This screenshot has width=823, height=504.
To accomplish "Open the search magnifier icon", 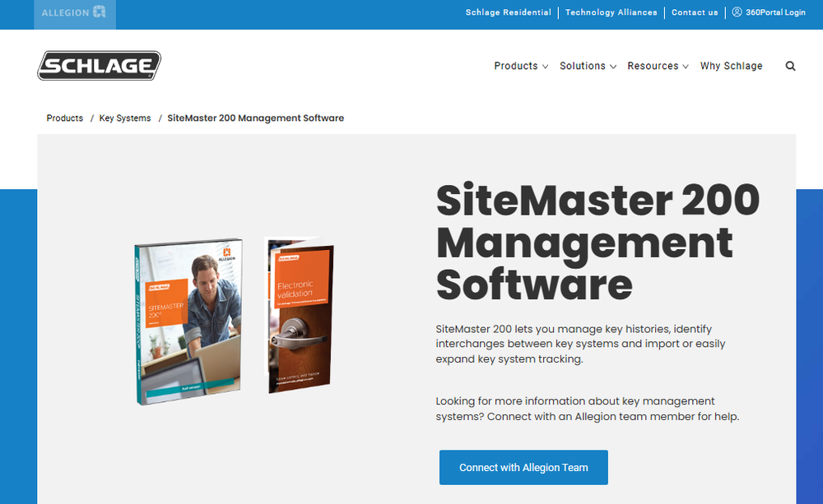I will click(x=790, y=66).
